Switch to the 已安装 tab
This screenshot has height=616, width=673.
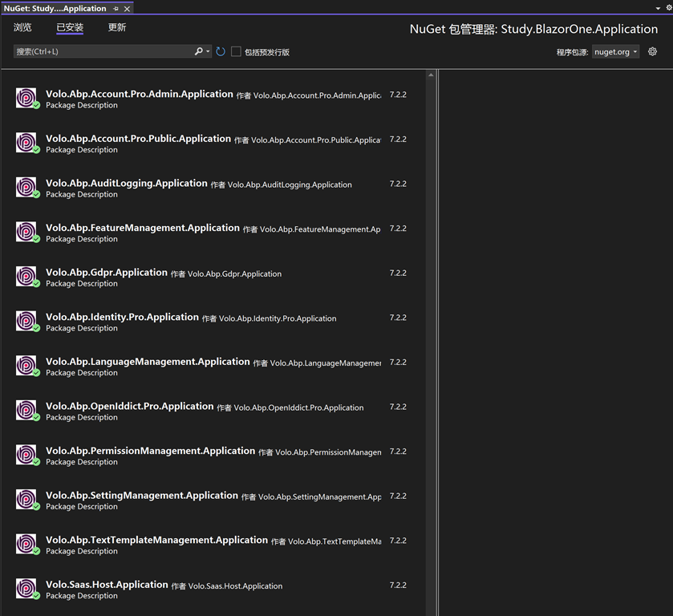pyautogui.click(x=70, y=27)
